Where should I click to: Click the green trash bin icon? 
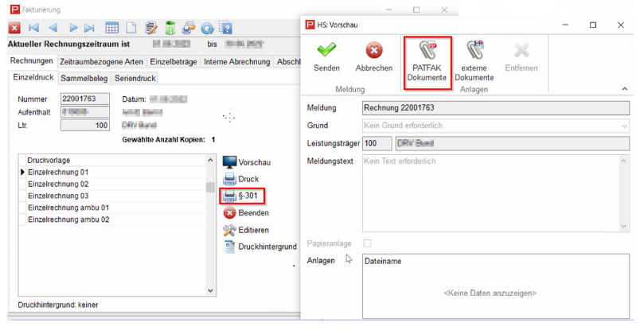(169, 28)
